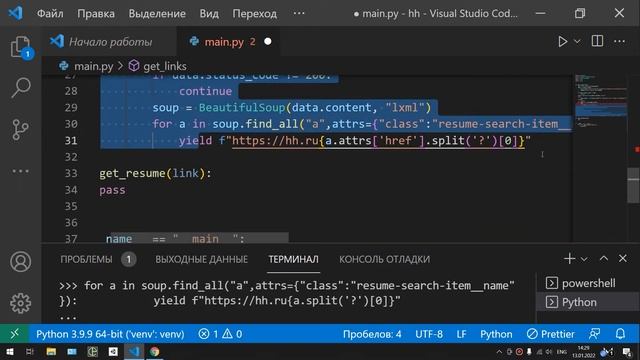Maximize the panel with the up chevron
The width and height of the screenshot is (640, 360).
(604, 258)
